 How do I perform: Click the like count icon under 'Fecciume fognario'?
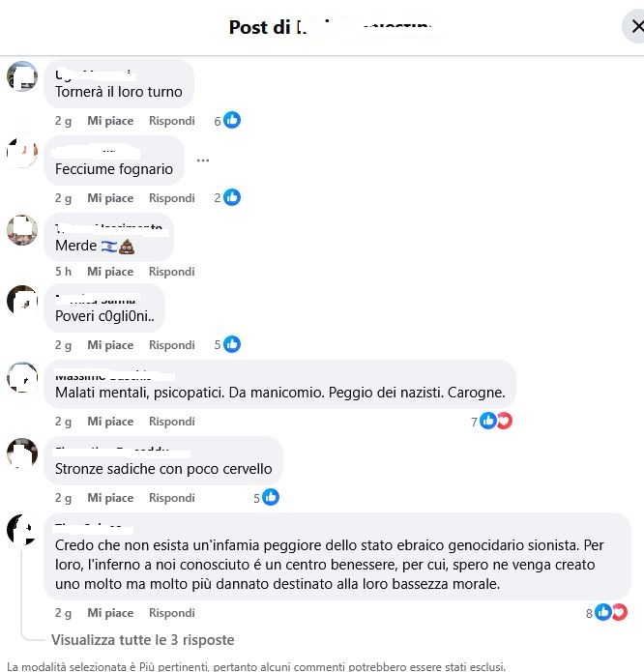coord(232,197)
